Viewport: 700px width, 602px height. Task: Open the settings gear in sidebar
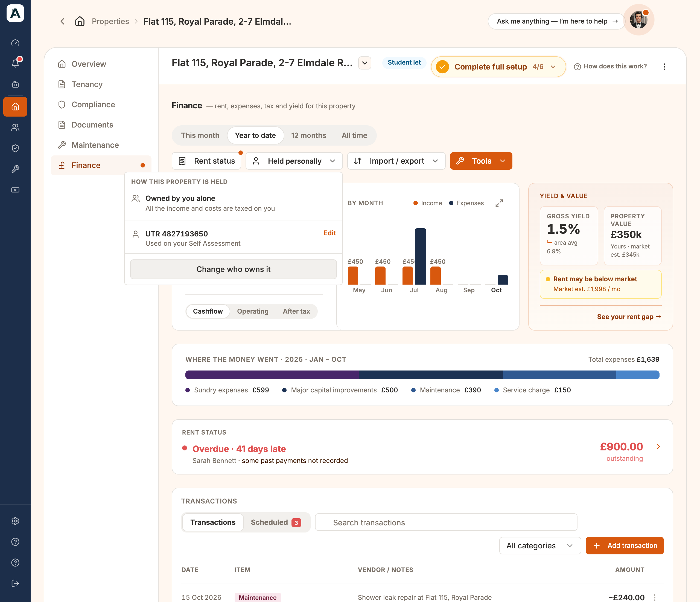[x=15, y=521]
